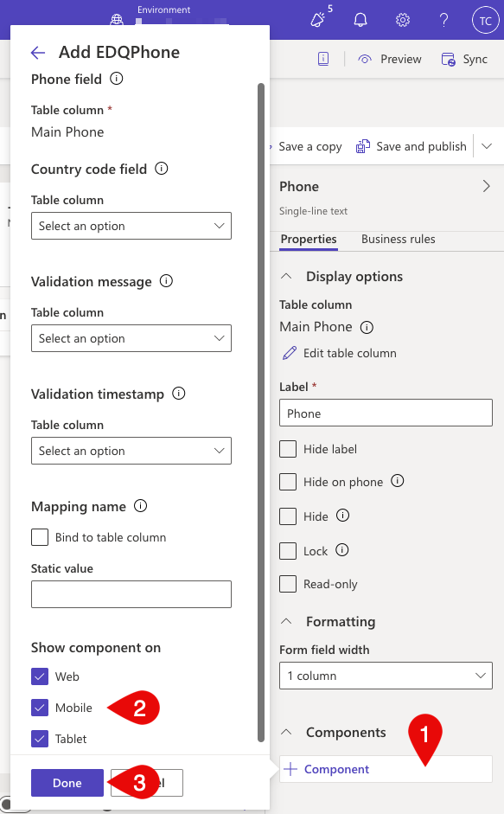The image size is (504, 814).
Task: Click the Phone field info icon
Action: click(117, 79)
